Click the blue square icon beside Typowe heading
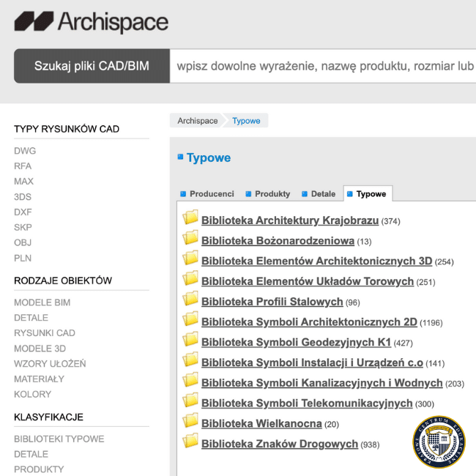Image resolution: width=476 pixels, height=476 pixels. (180, 157)
